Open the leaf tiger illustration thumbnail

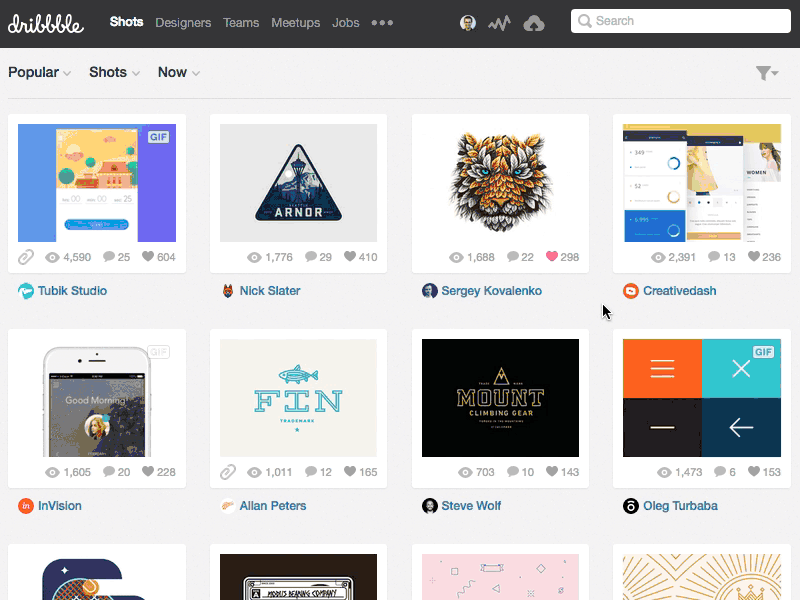(x=501, y=183)
